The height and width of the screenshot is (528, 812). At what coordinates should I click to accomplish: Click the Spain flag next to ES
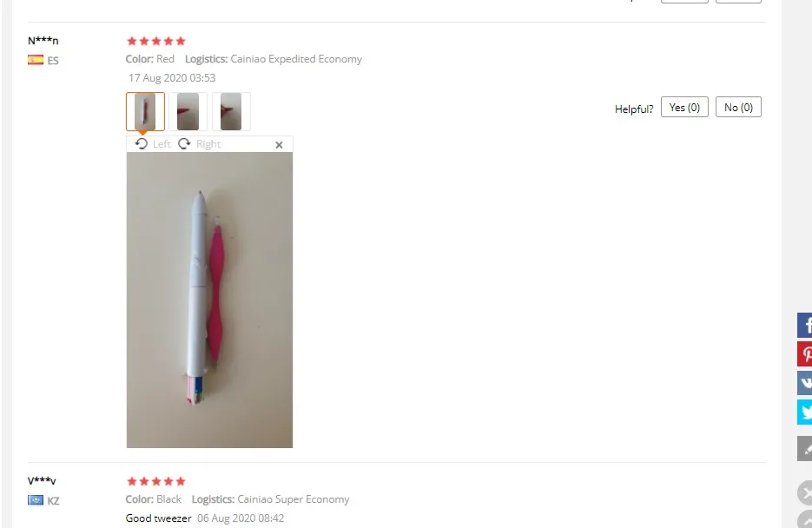[x=36, y=60]
